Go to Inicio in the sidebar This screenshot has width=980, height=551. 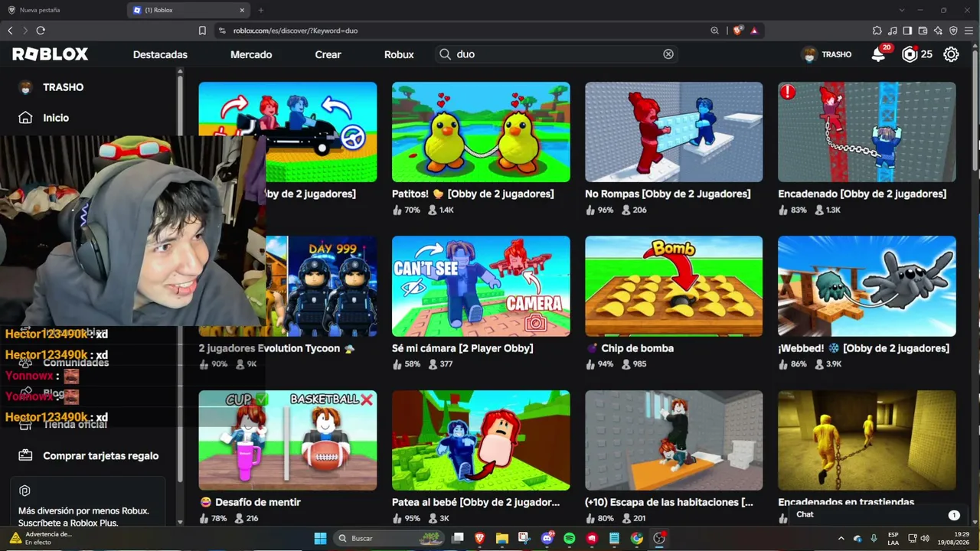(x=56, y=118)
